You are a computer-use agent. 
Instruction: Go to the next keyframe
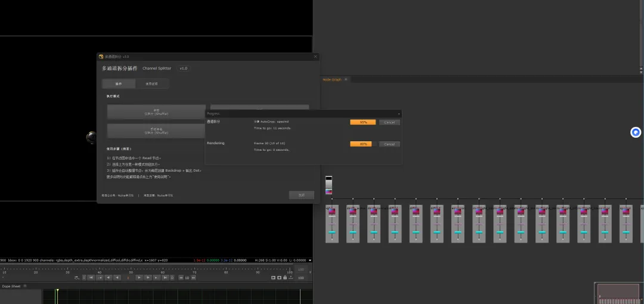(156, 278)
